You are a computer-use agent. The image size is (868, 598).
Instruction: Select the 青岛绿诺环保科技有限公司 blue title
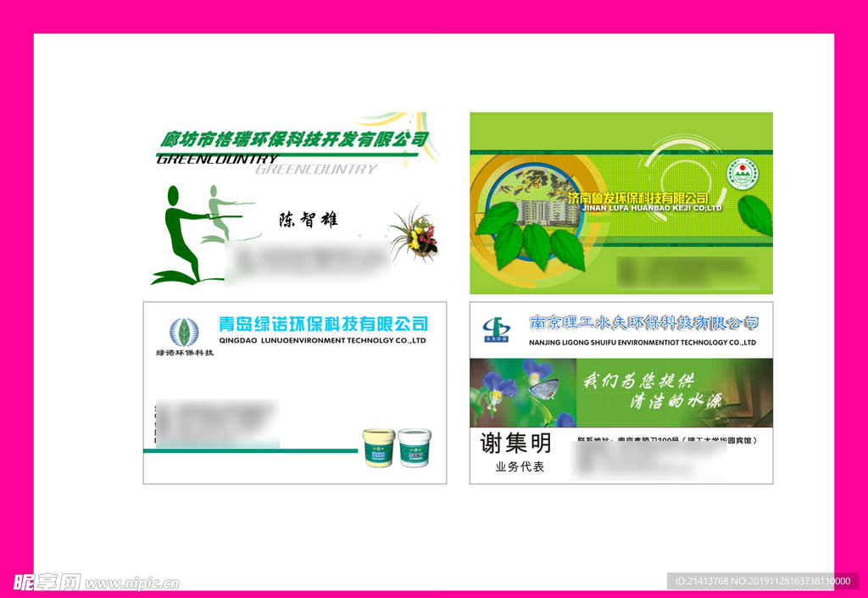coord(323,323)
